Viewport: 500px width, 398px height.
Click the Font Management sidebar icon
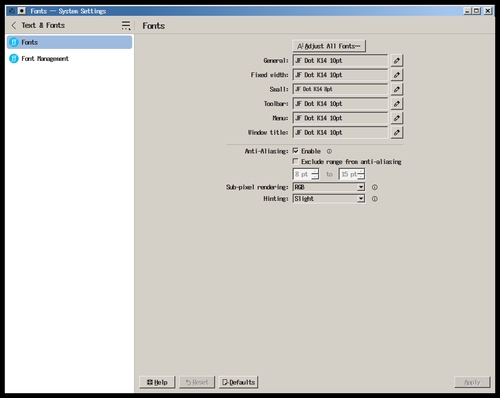pyautogui.click(x=14, y=59)
